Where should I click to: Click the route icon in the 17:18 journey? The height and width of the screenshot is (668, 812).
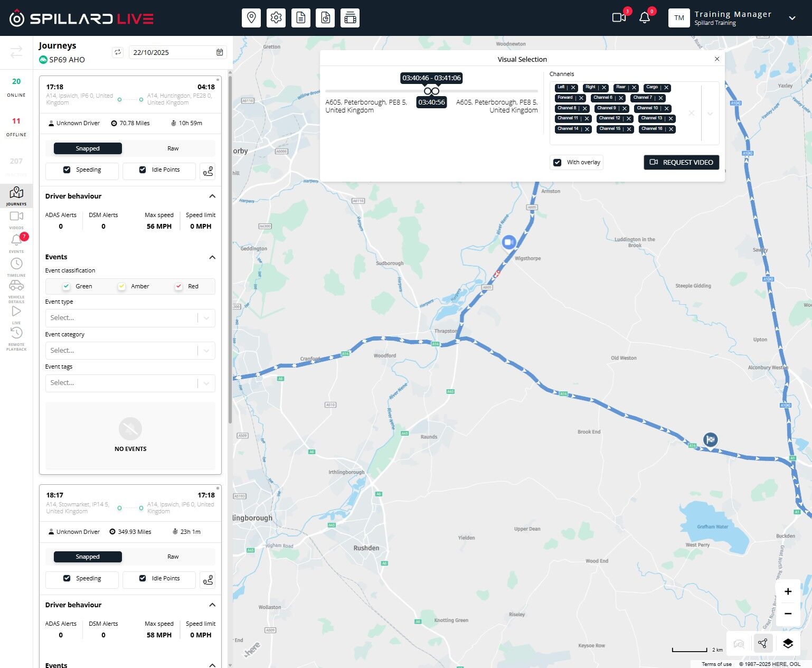208,171
